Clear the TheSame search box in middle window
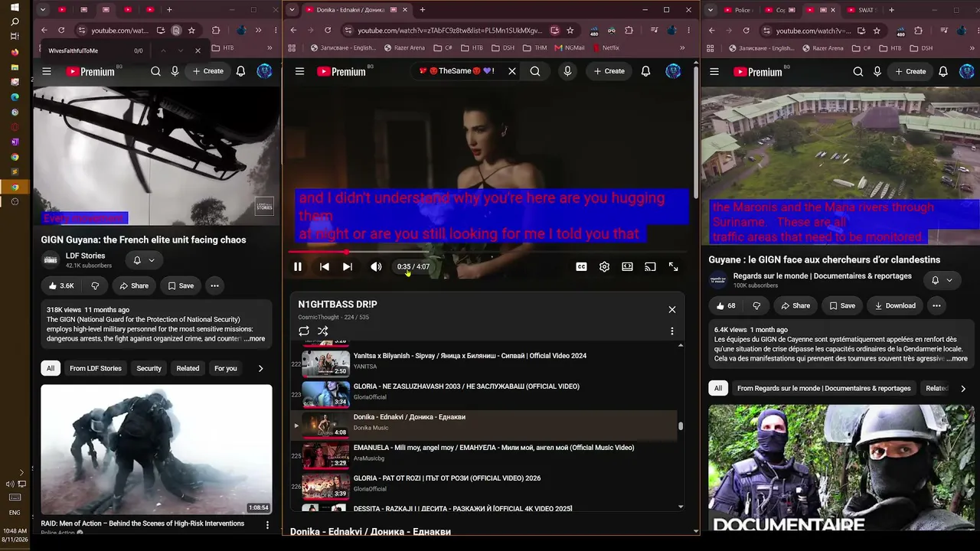Viewport: 980px width, 551px height. click(x=512, y=71)
